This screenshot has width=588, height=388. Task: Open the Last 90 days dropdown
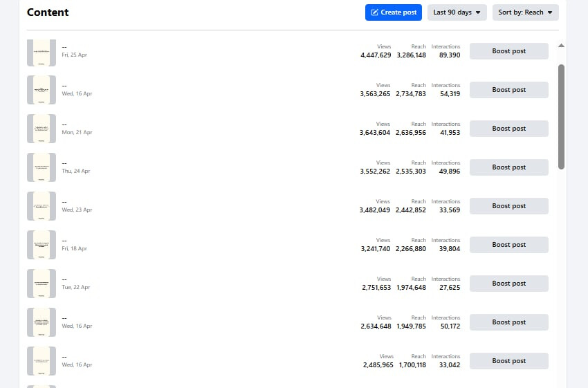(457, 12)
